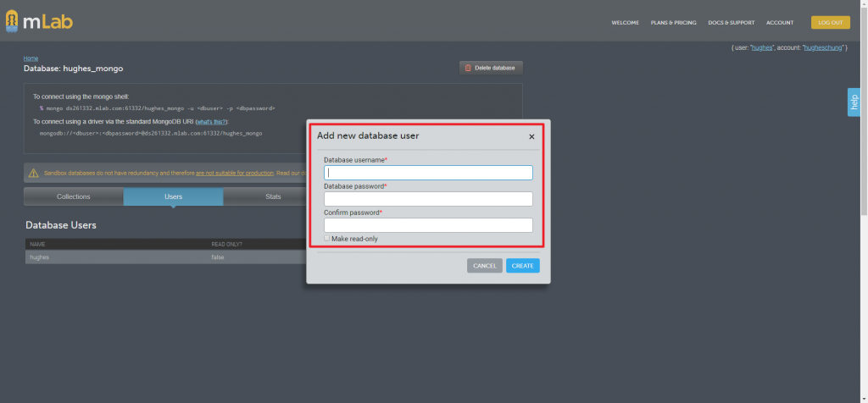
Task: Click the page vertical scrollbar
Action: point(864,111)
